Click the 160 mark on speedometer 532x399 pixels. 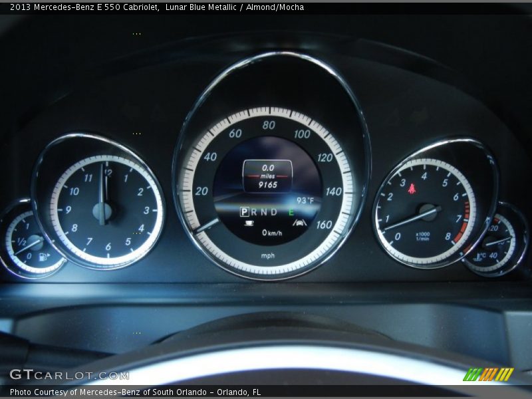click(x=324, y=225)
